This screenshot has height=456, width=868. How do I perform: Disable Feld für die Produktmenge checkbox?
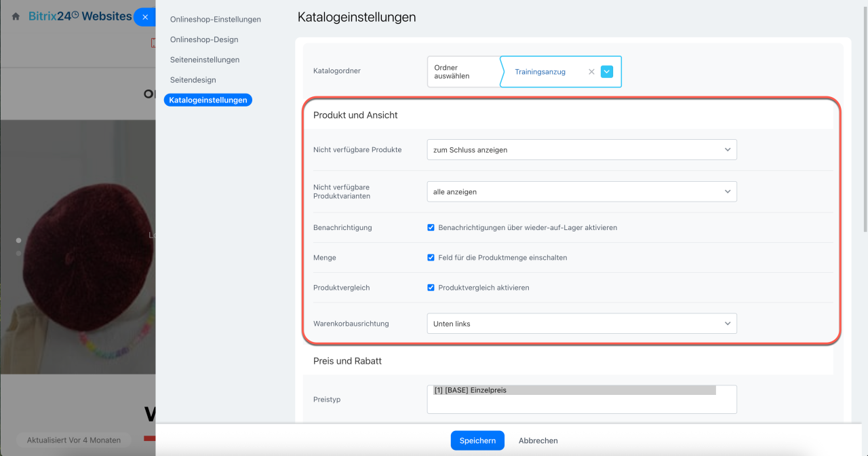coord(431,258)
